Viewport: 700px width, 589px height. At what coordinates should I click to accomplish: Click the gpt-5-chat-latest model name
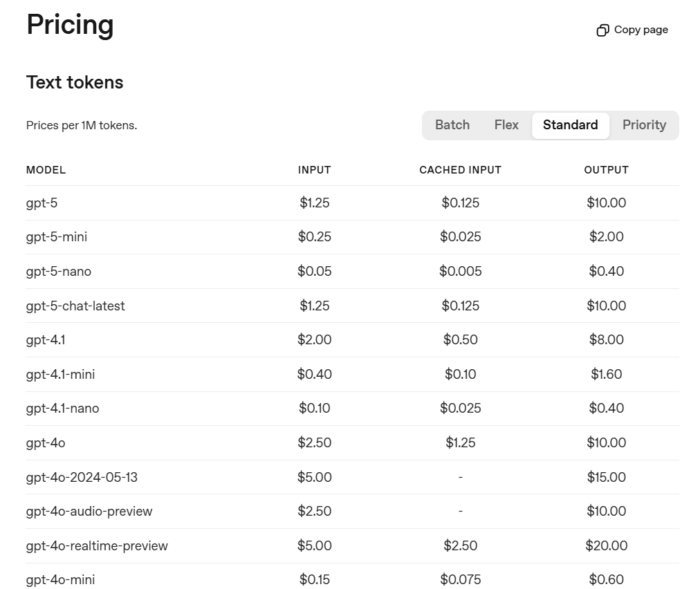point(75,306)
